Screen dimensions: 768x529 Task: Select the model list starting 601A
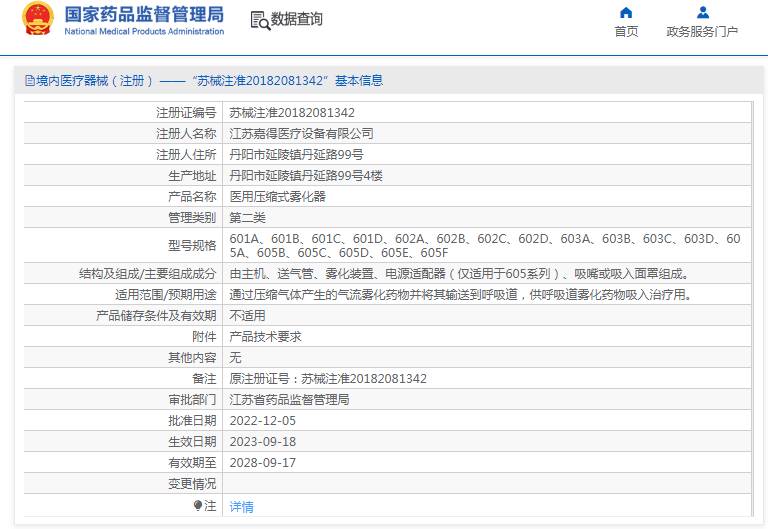[x=485, y=245]
